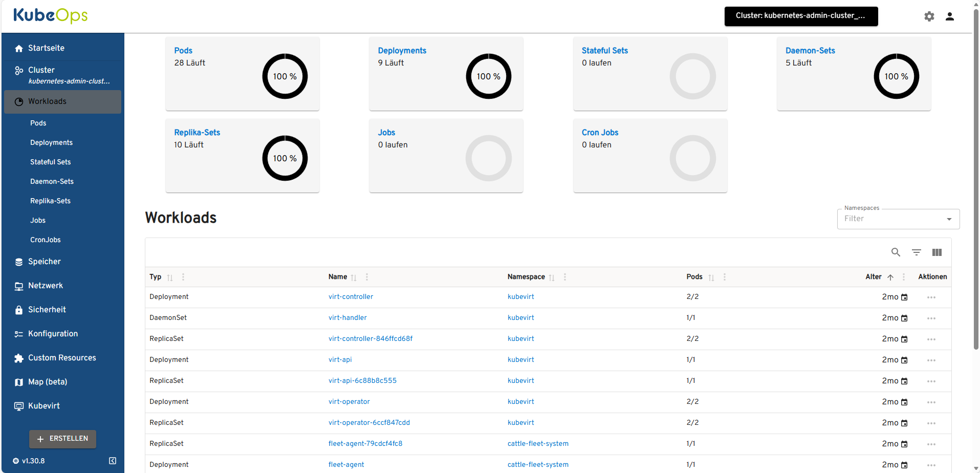The height and width of the screenshot is (473, 980).
Task: Open Kubevirt from the sidebar
Action: point(44,406)
